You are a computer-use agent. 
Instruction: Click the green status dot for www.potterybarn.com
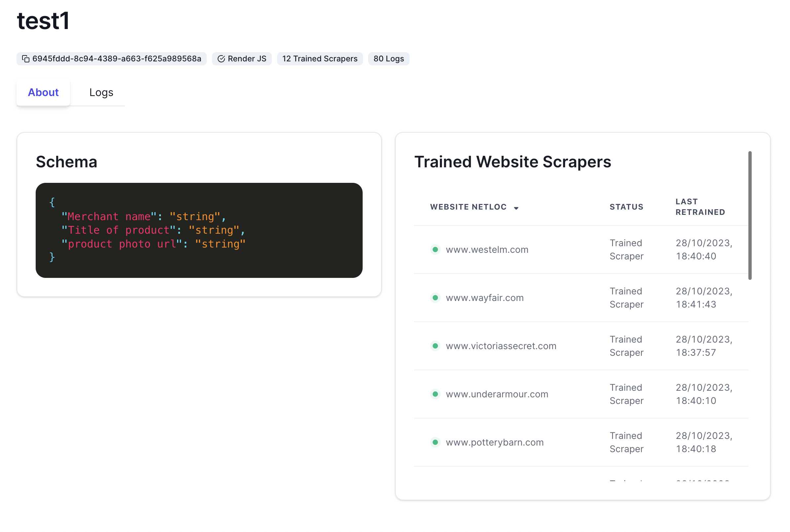[x=435, y=442]
